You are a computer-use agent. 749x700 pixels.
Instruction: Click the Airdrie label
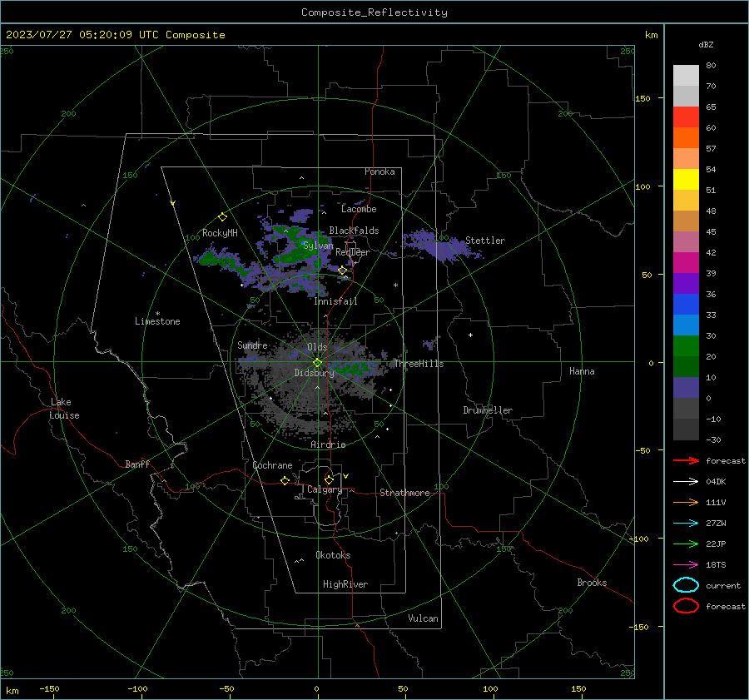tap(328, 444)
